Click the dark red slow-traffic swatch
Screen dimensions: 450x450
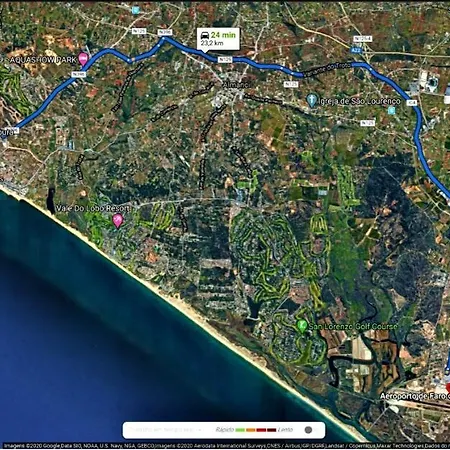(271, 430)
